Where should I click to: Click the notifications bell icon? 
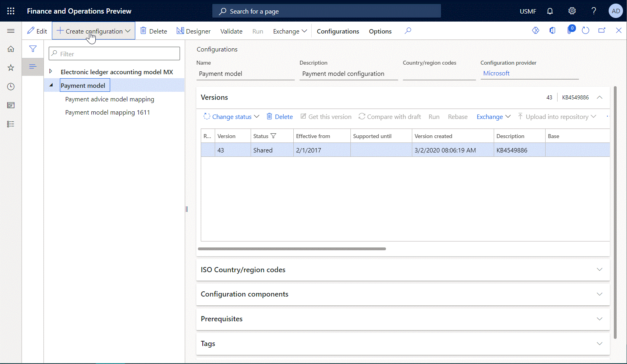coord(550,11)
